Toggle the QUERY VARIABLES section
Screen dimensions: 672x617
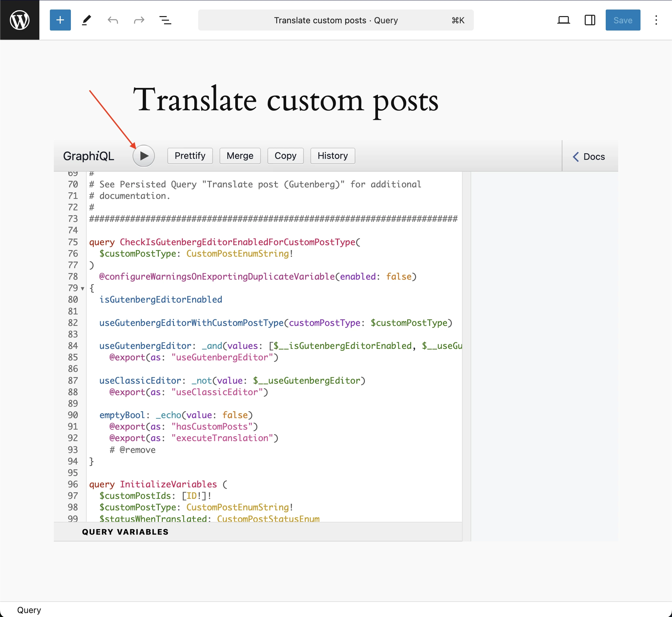click(x=125, y=532)
